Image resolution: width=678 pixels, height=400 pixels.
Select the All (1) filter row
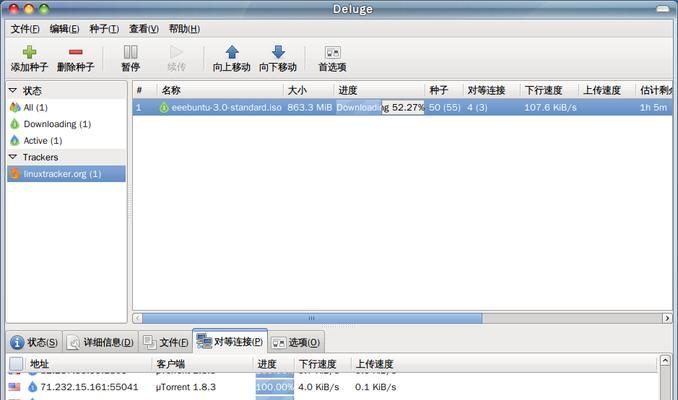67,107
